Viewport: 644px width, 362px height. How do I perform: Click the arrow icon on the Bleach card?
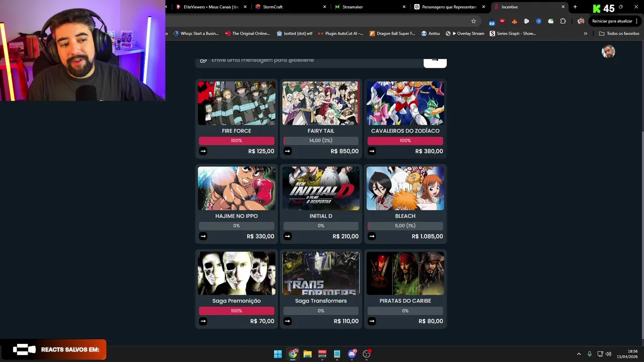pyautogui.click(x=372, y=236)
